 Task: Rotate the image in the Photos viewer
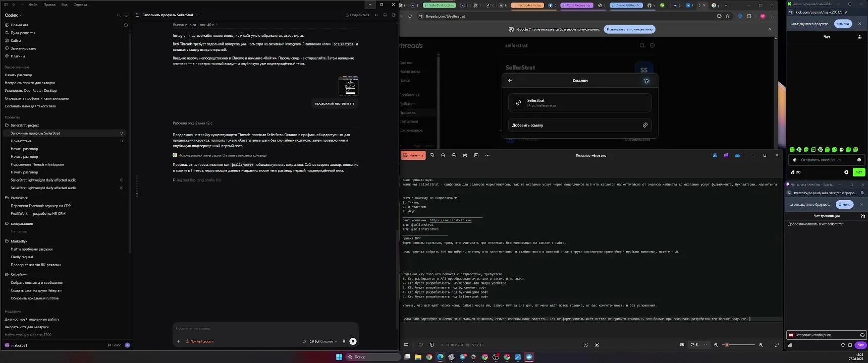tap(432, 155)
